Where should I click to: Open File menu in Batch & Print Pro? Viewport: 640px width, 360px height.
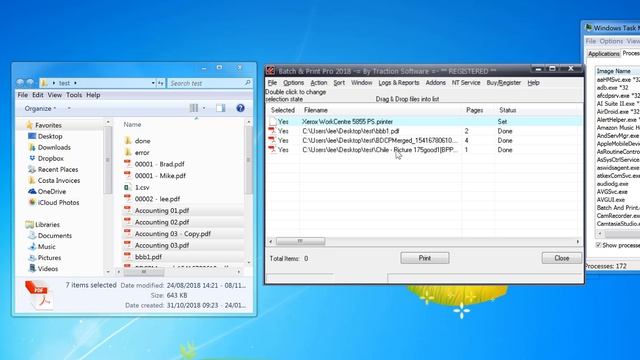(272, 82)
